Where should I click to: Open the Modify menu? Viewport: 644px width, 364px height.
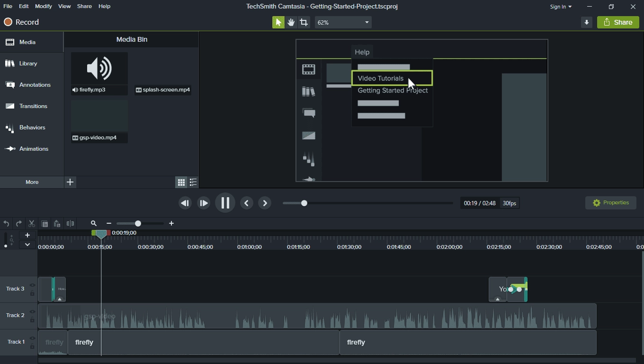coord(43,6)
